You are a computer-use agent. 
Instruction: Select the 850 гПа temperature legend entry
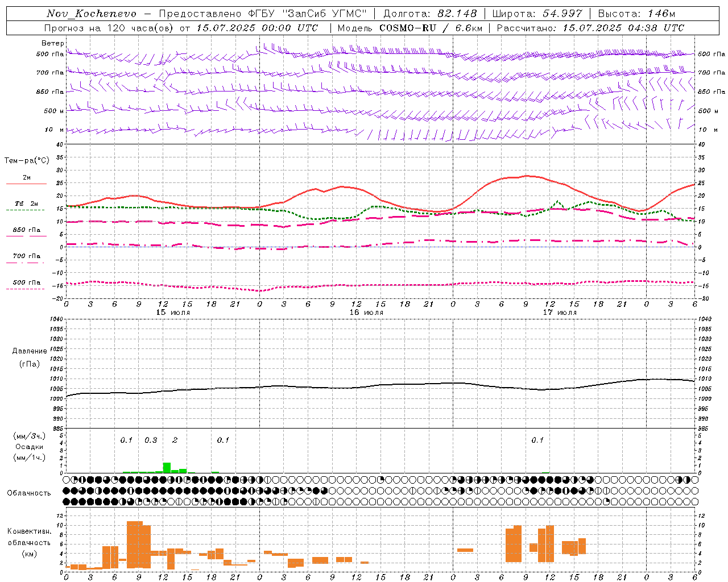pyautogui.click(x=27, y=232)
